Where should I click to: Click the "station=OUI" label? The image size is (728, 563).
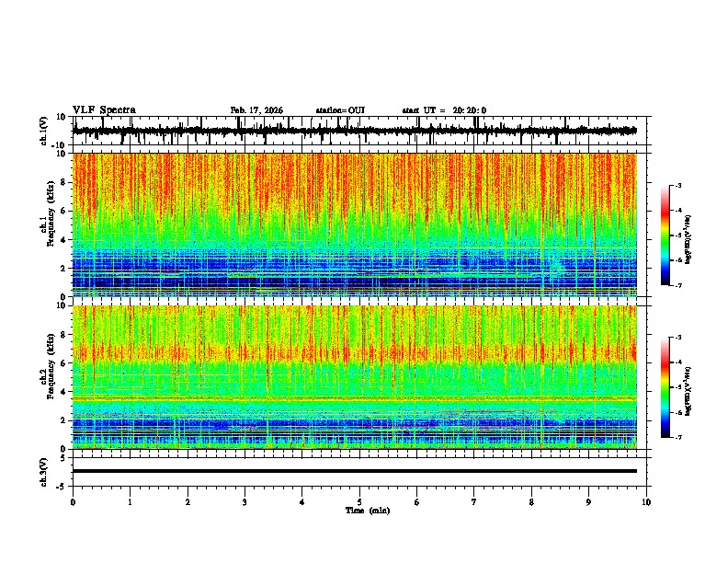coord(340,110)
